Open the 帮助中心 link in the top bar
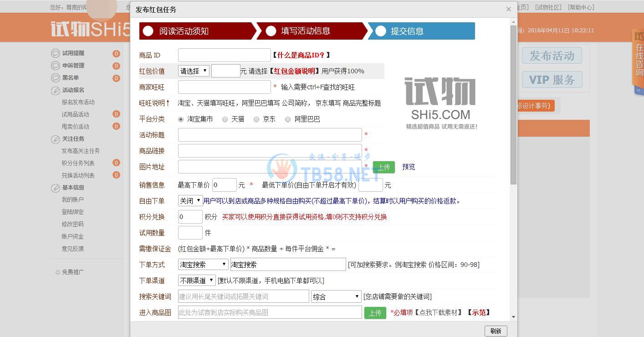 coord(581,7)
